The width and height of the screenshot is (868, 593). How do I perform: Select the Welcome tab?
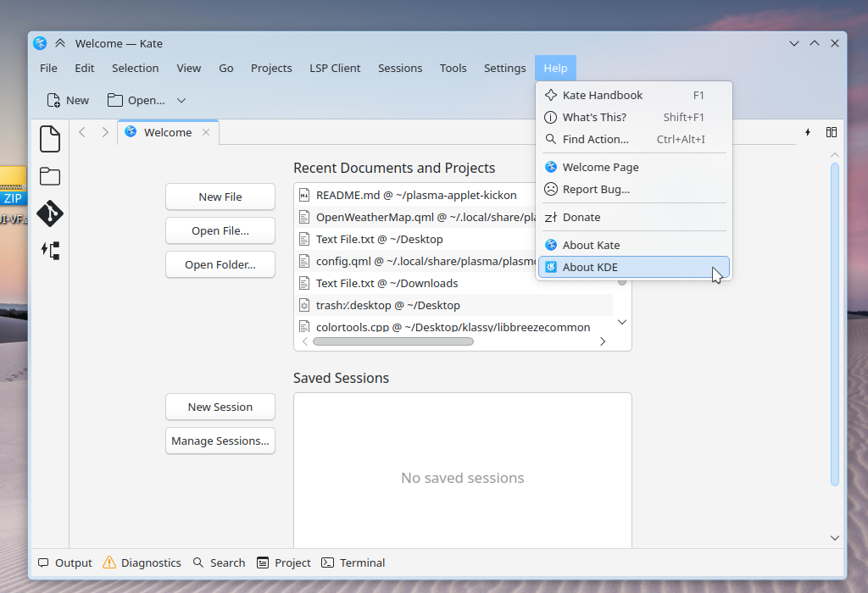tap(168, 132)
